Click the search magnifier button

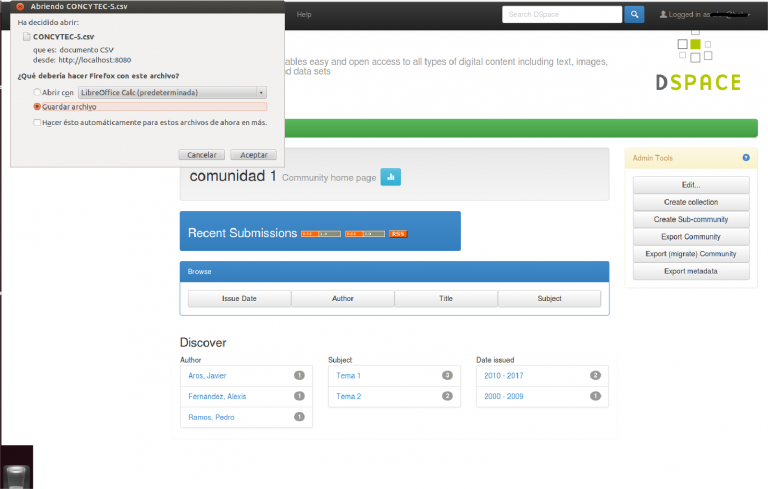click(634, 14)
